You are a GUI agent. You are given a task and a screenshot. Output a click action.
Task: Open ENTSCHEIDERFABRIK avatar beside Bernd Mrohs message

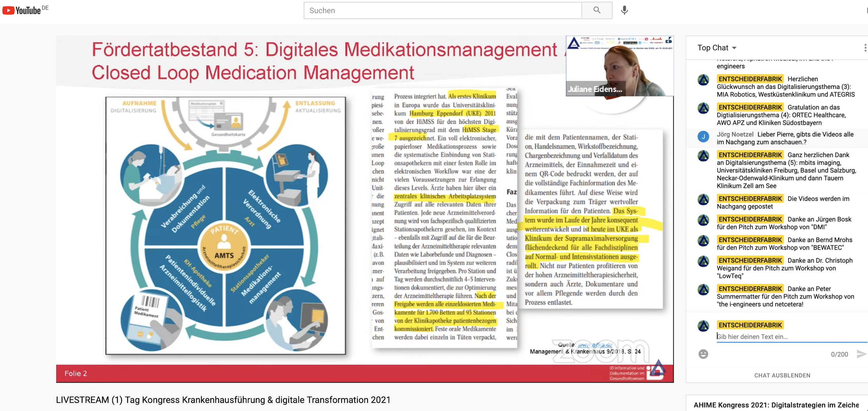(703, 241)
